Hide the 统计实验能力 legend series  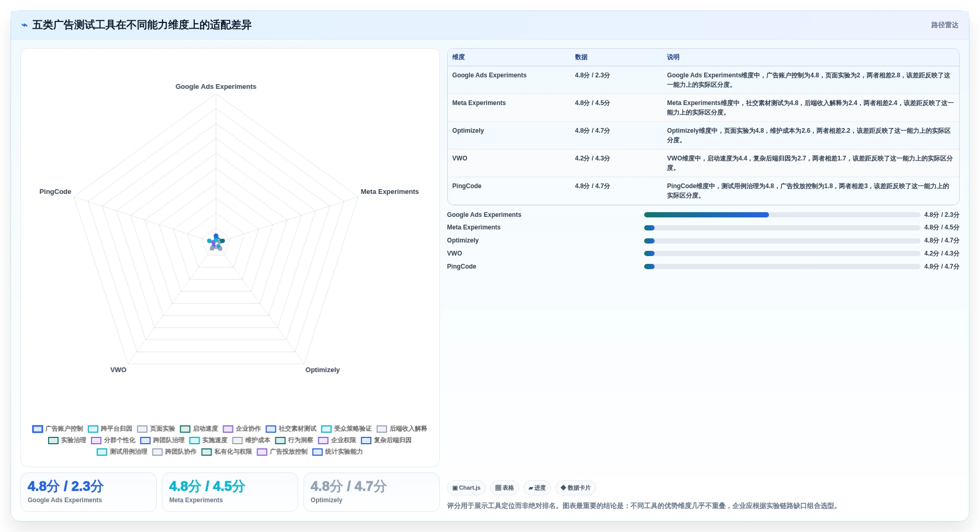pos(337,452)
